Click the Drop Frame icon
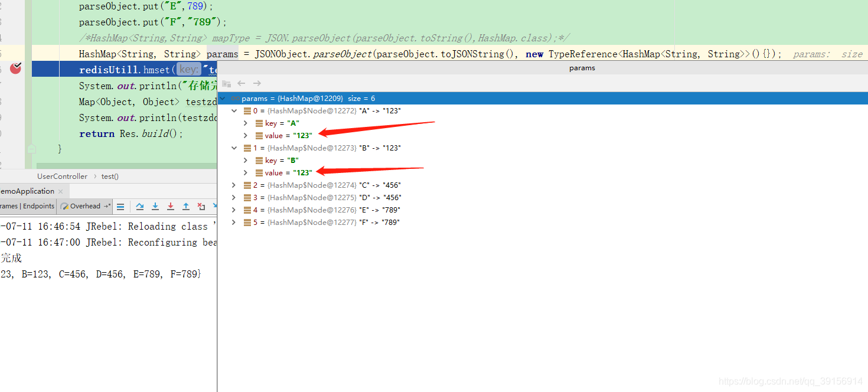 (201, 207)
